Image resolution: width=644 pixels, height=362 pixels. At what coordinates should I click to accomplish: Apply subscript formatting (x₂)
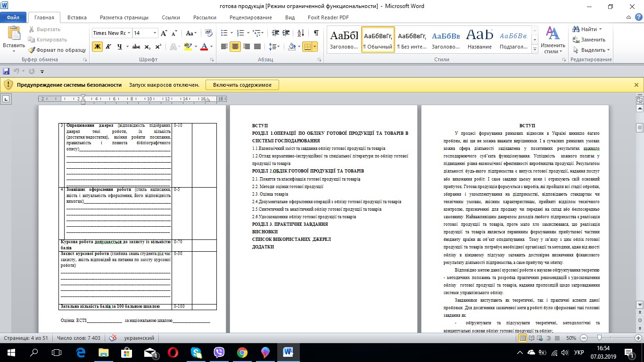click(148, 47)
